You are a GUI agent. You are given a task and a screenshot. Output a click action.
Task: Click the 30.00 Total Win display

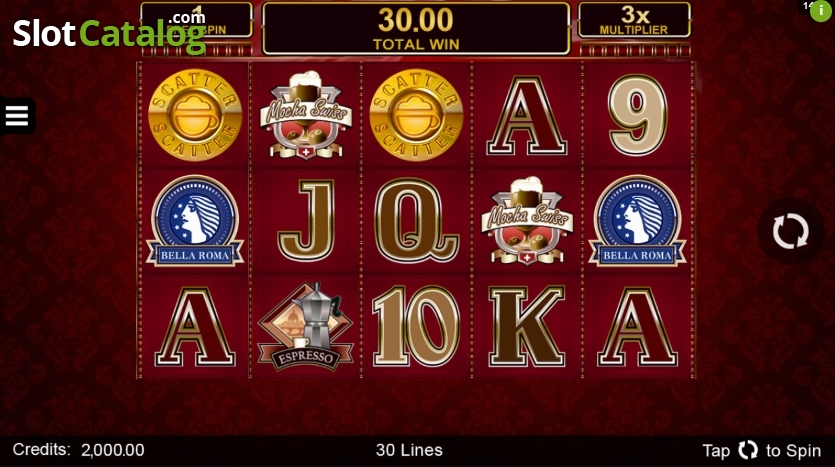point(416,29)
